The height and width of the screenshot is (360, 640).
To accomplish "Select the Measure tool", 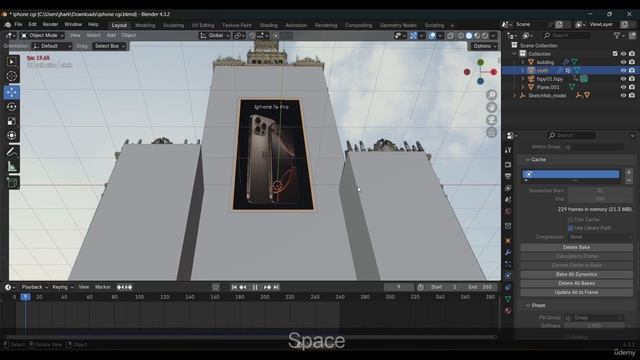I will (12, 166).
